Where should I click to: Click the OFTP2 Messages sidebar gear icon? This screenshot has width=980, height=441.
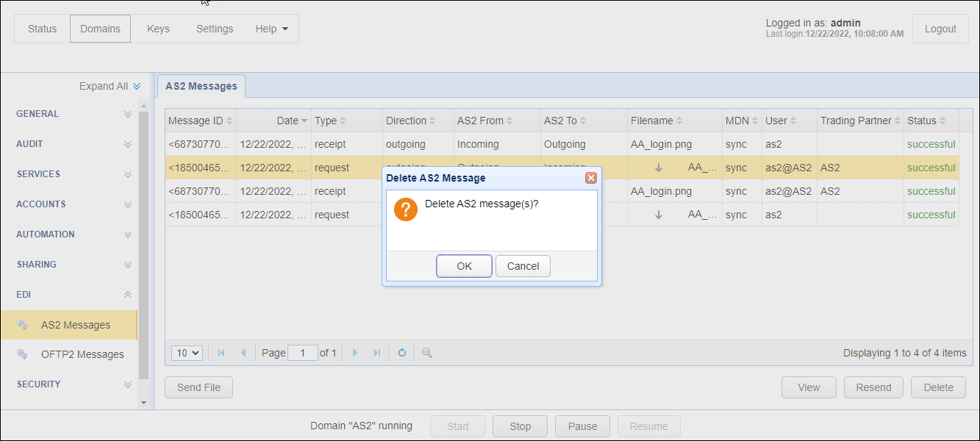tap(22, 354)
